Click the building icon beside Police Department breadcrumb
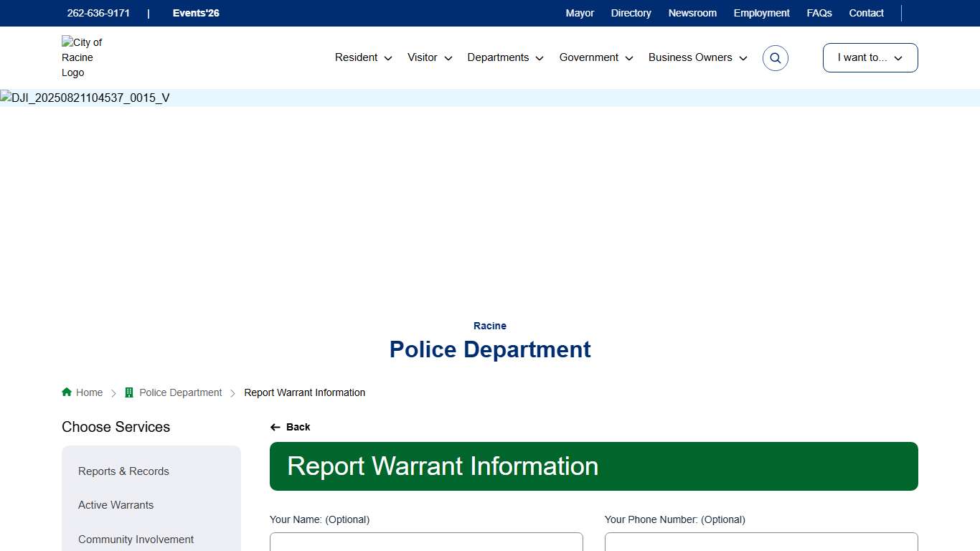Image resolution: width=980 pixels, height=551 pixels. tap(128, 392)
